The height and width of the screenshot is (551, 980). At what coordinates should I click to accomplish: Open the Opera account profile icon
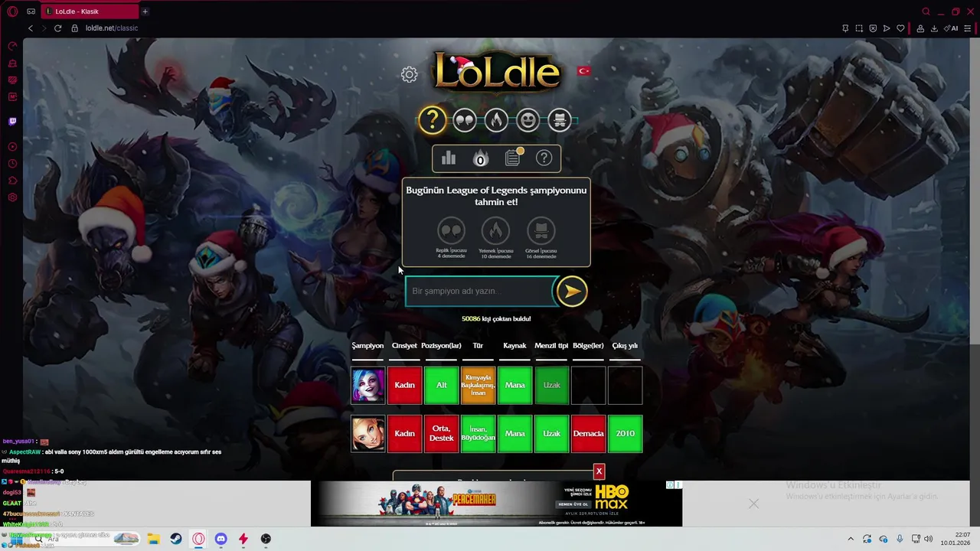click(x=920, y=28)
